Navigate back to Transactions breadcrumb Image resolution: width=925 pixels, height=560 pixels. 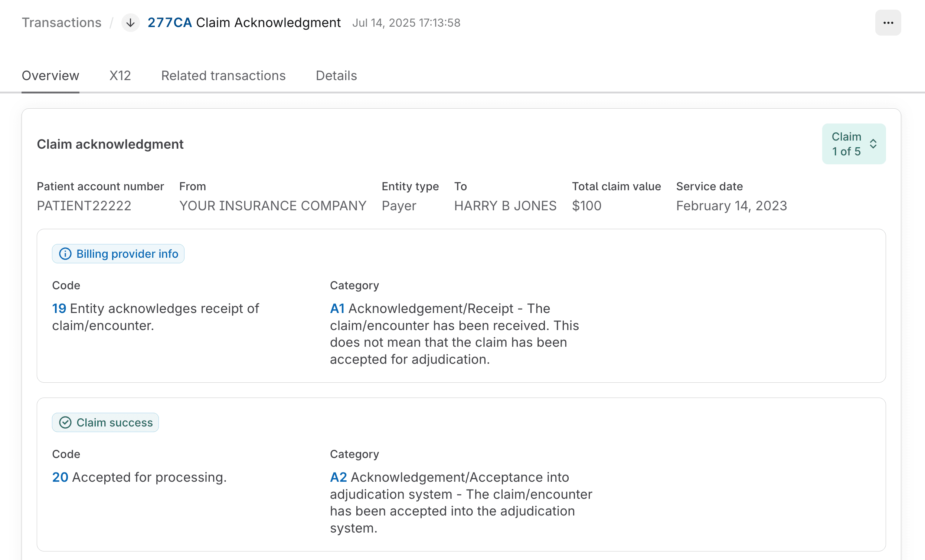[62, 23]
